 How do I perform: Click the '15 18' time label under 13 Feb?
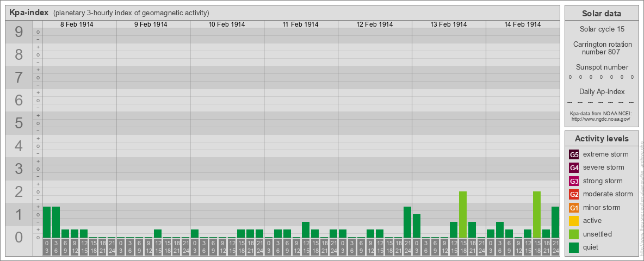click(463, 247)
